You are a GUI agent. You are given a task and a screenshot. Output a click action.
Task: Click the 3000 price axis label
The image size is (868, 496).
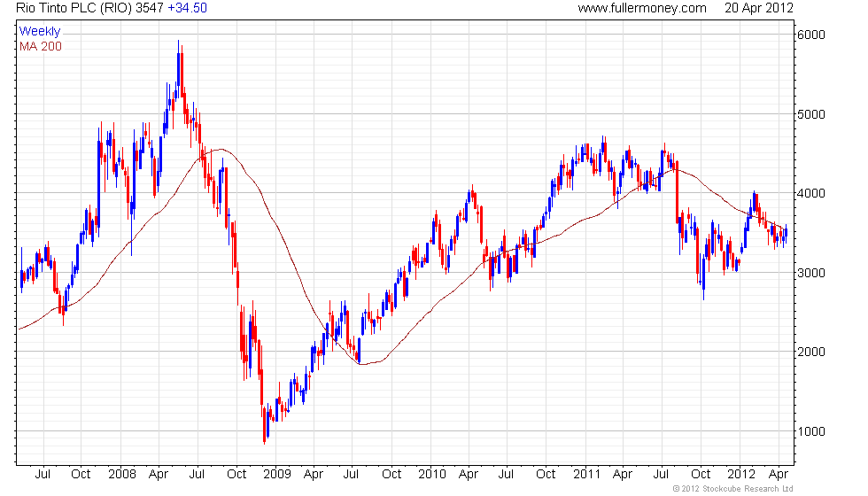pos(811,273)
